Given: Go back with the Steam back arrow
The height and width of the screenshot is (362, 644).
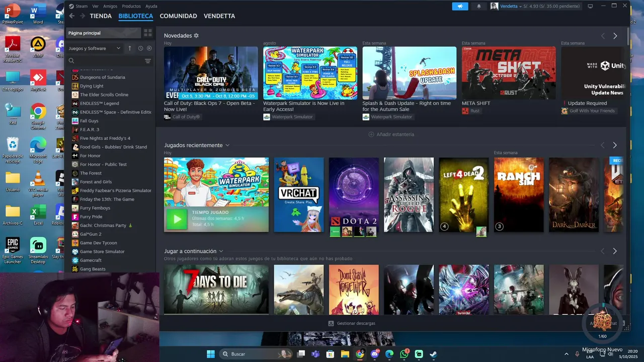Looking at the screenshot, I should point(71,16).
